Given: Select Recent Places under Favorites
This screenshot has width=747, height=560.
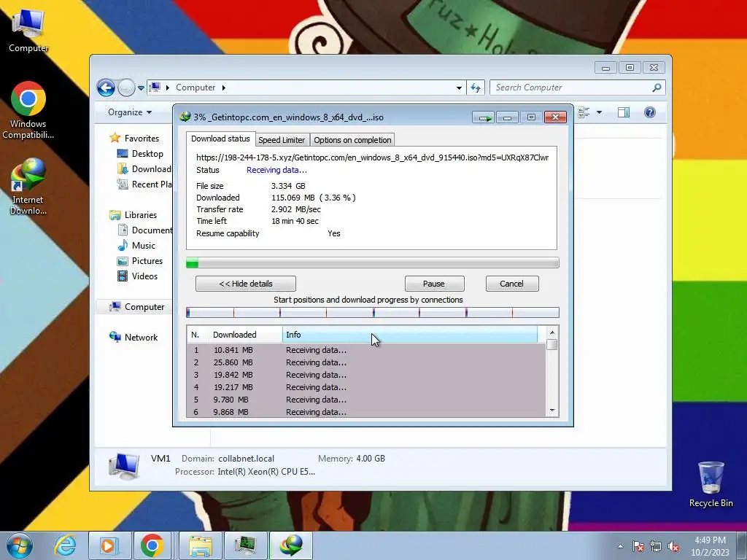Looking at the screenshot, I should 144,184.
